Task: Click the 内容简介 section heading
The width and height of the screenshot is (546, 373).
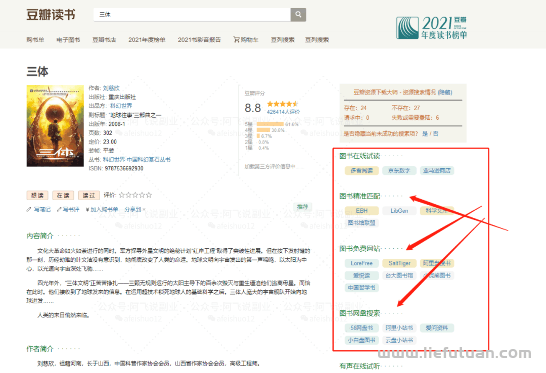Action: tap(40, 236)
